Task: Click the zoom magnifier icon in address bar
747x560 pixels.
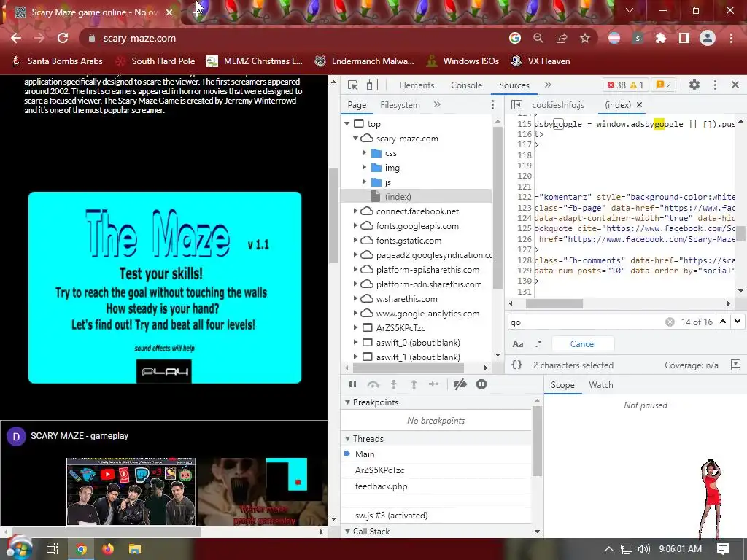Action: coord(538,38)
